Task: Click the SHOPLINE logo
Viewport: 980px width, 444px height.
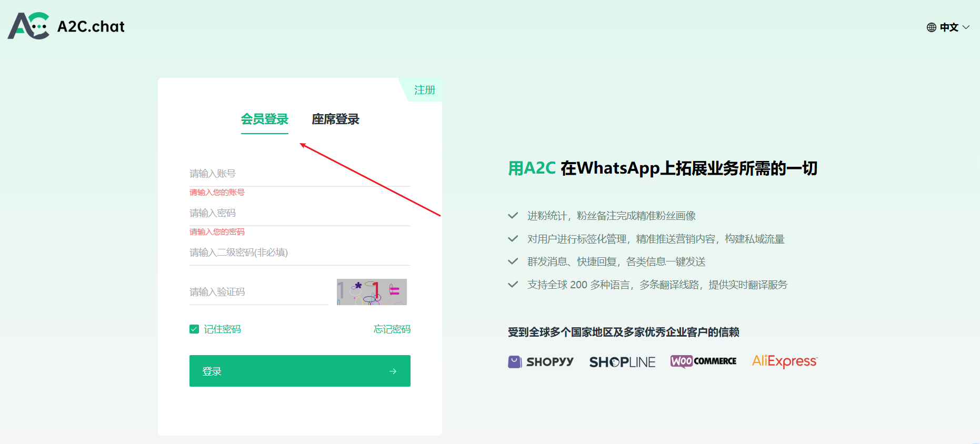Action: pyautogui.click(x=622, y=362)
